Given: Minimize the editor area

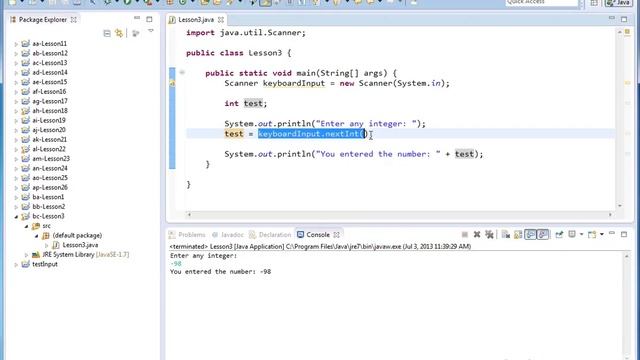Looking at the screenshot, I should [611, 18].
